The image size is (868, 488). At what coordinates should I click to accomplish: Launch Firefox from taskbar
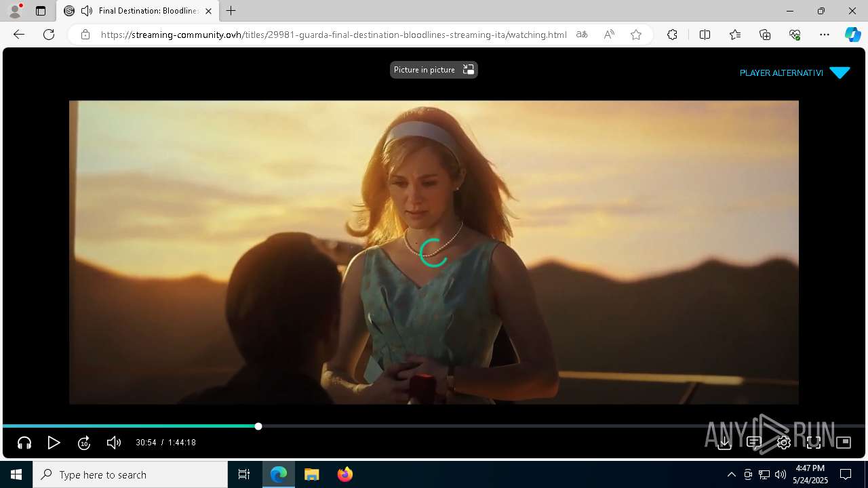click(x=344, y=474)
